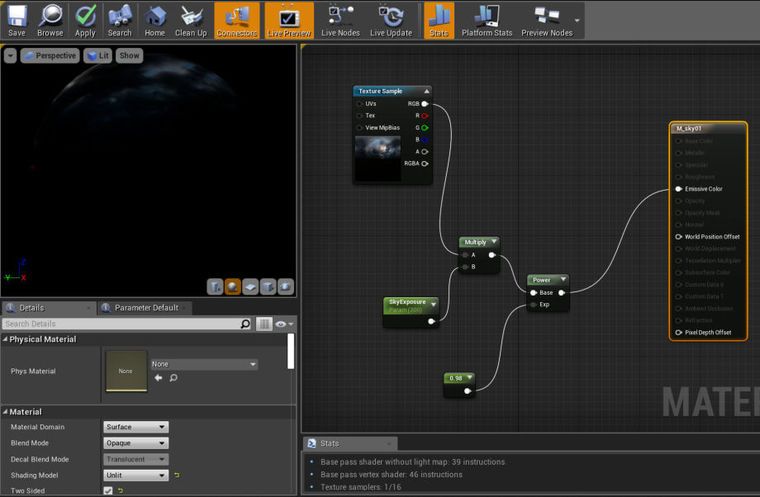This screenshot has width=760, height=497.
Task: Toggle the Two Sided checkbox
Action: click(x=108, y=491)
